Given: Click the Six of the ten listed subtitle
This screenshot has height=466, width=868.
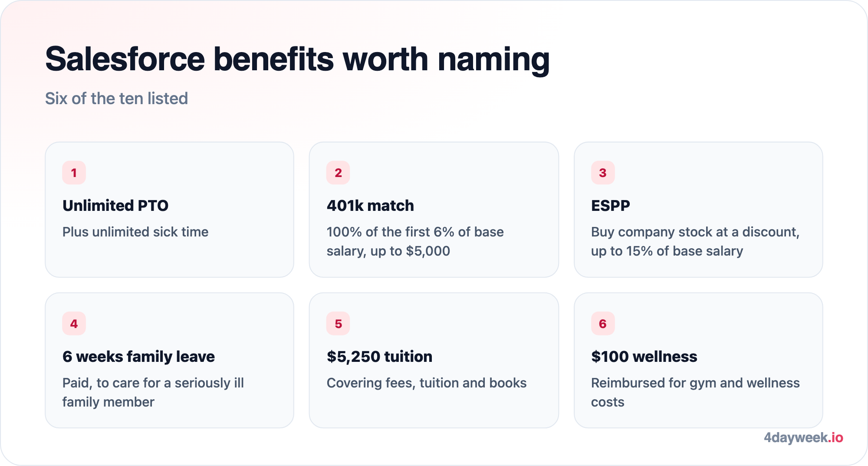Looking at the screenshot, I should [x=116, y=98].
